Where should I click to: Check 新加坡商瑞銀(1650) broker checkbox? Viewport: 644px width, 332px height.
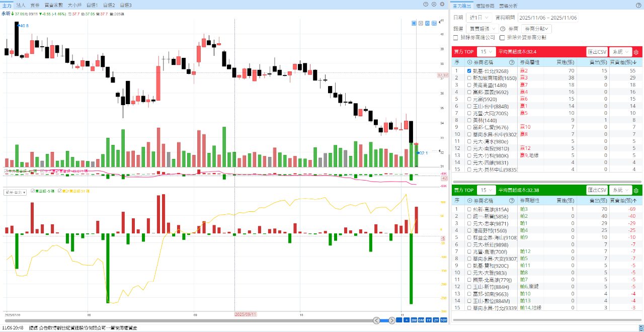[x=469, y=78]
